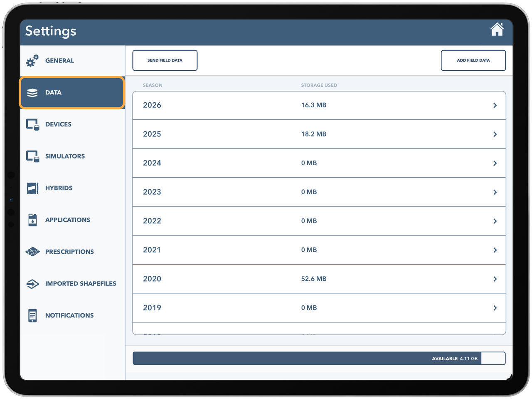Expand the 2020 season chevron
Viewport: 532px width, 399px height.
pos(495,279)
